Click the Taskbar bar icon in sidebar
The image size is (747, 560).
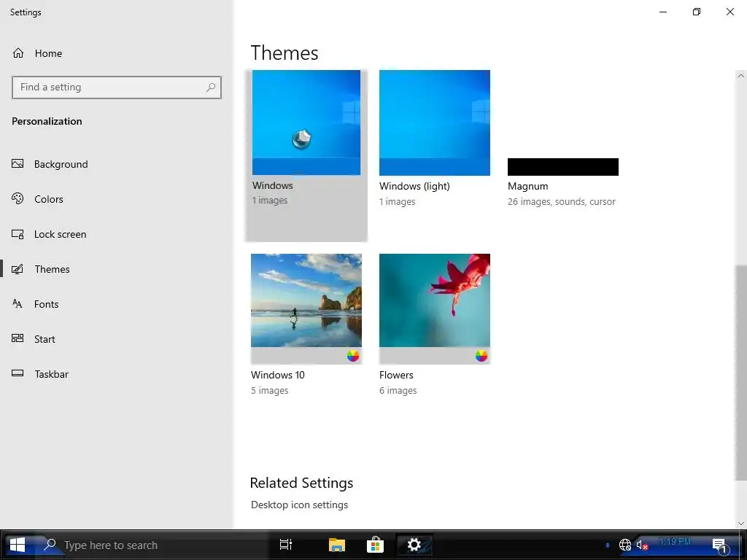click(x=18, y=373)
